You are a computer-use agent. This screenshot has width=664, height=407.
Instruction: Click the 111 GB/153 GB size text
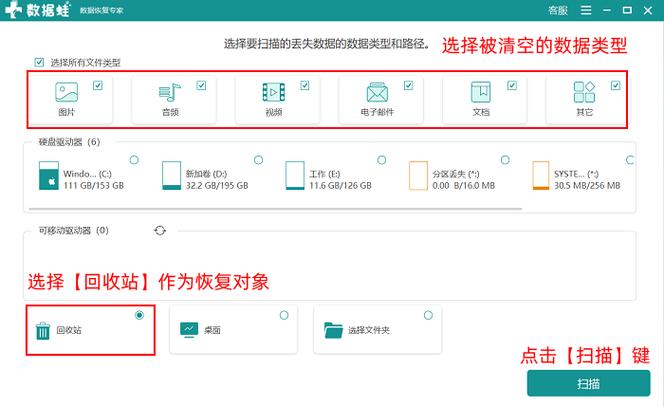point(94,186)
